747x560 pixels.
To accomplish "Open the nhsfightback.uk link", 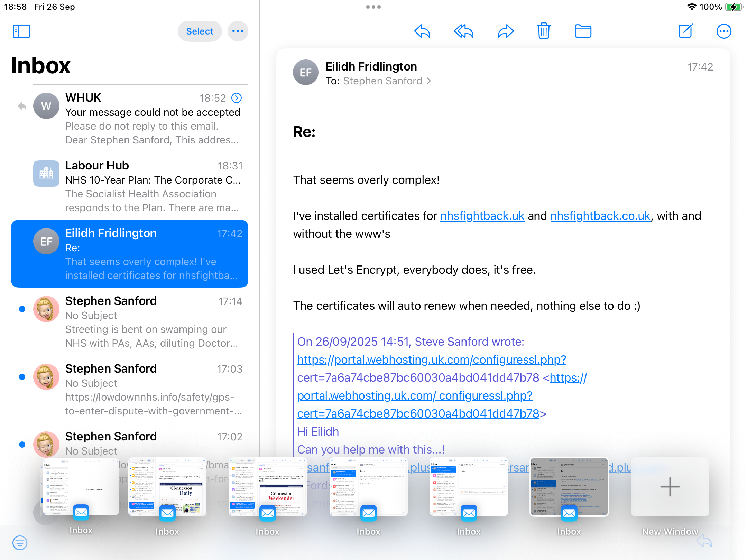I will click(482, 216).
